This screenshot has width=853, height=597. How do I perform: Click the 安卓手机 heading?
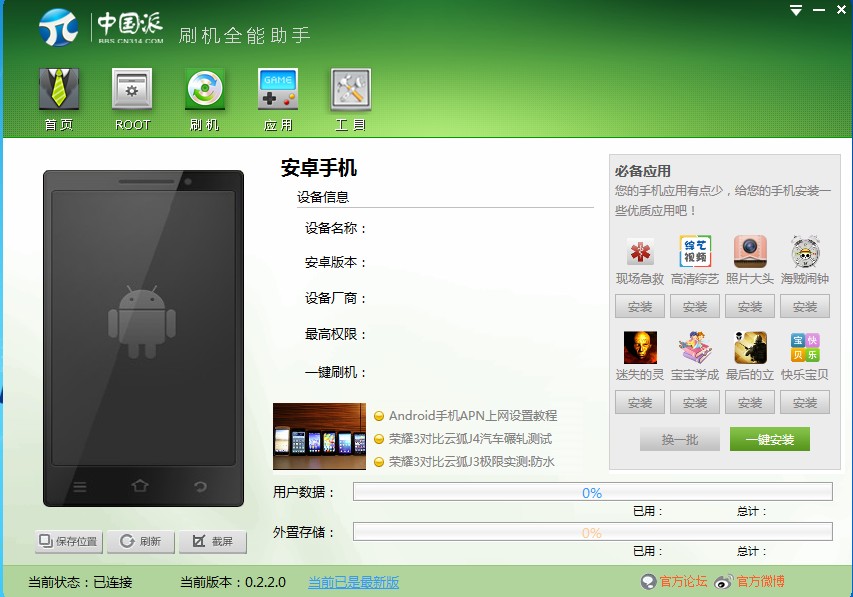click(x=319, y=168)
